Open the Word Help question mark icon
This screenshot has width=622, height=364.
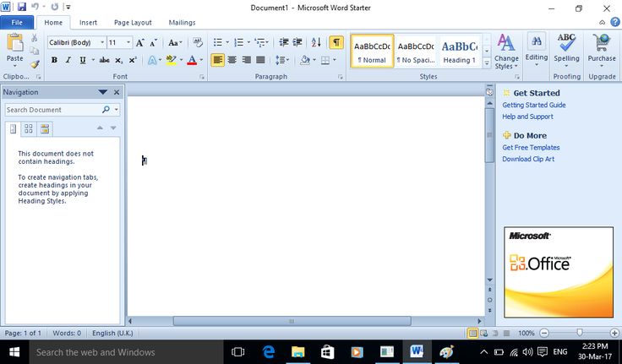615,22
